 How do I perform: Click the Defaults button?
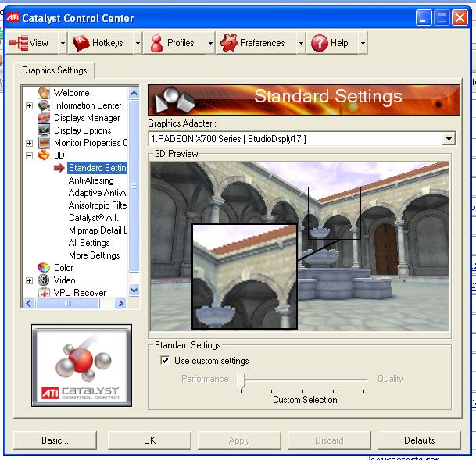click(419, 440)
